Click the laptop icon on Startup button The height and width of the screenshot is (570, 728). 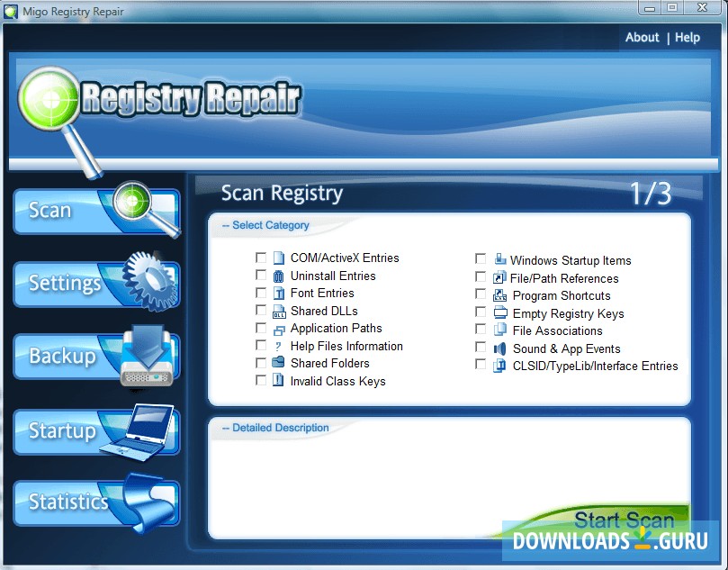tap(138, 432)
